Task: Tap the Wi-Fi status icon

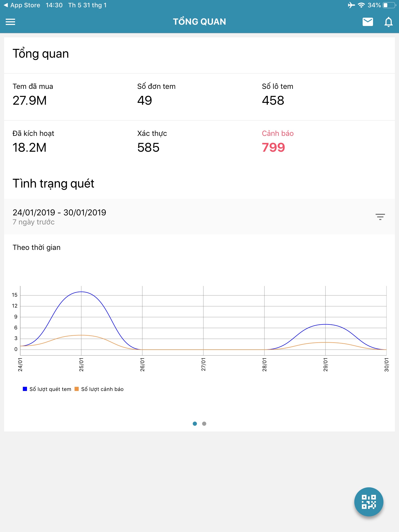Action: pos(361,5)
